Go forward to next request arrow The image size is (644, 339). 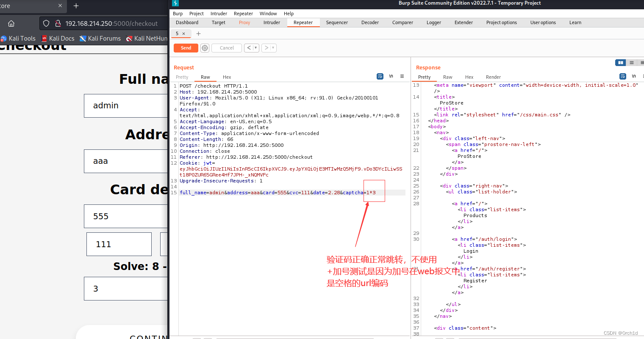point(266,48)
